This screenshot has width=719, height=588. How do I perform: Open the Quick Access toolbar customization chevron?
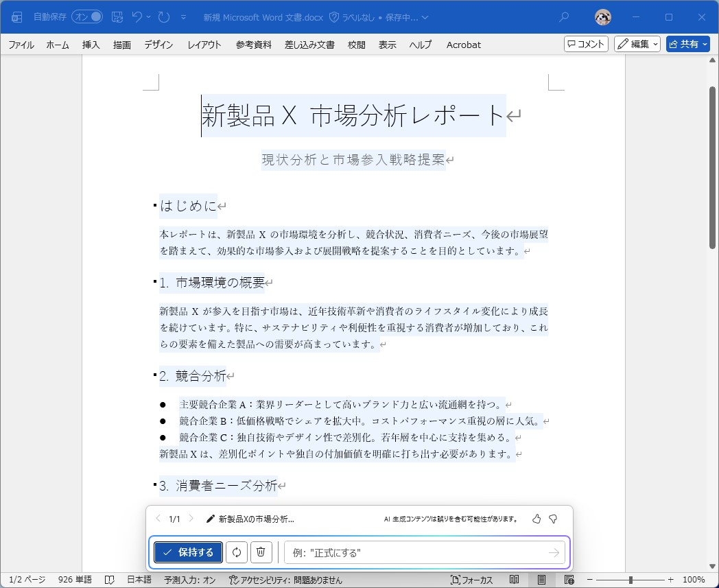pyautogui.click(x=183, y=17)
